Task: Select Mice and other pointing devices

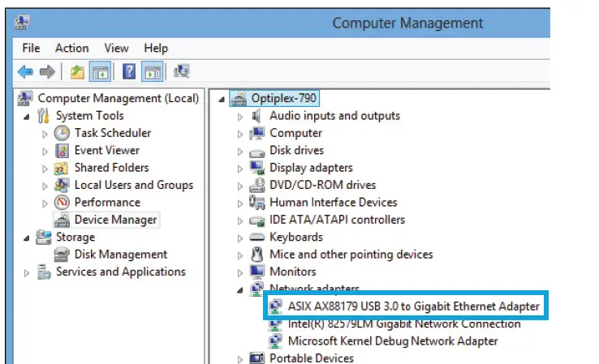Action: (x=351, y=255)
